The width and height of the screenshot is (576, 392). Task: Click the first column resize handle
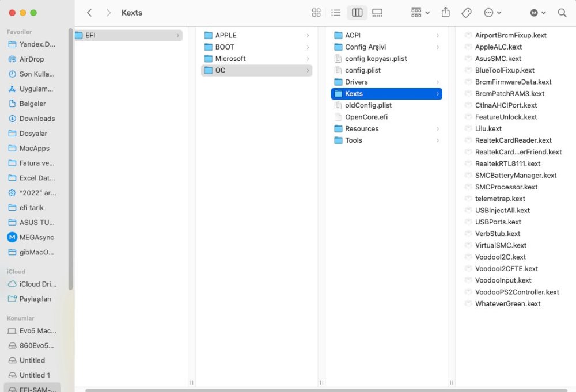191,382
